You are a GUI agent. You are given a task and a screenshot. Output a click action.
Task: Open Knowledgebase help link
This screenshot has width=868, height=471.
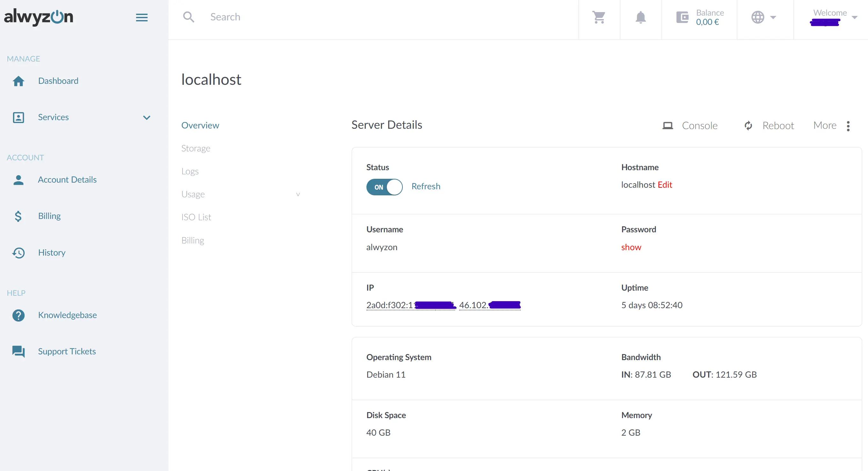tap(67, 315)
